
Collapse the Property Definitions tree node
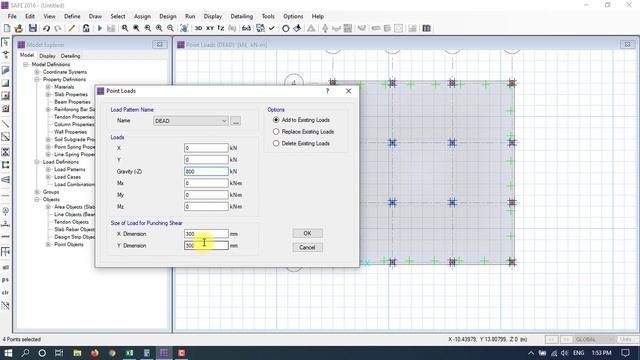pyautogui.click(x=37, y=80)
